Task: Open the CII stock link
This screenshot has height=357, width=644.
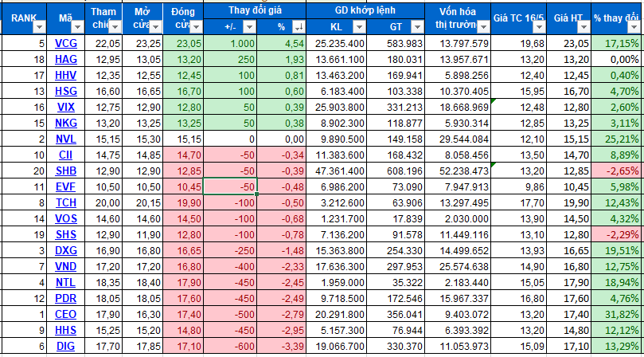Action: coord(66,155)
